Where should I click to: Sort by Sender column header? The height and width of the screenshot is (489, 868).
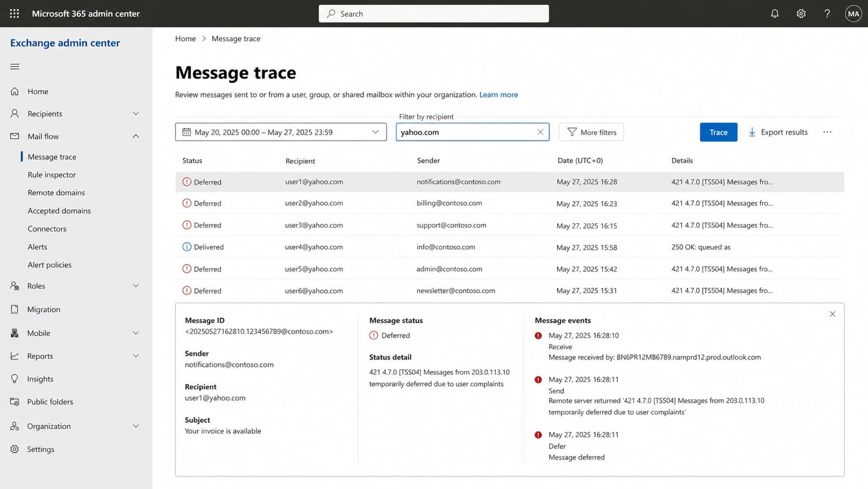(428, 161)
